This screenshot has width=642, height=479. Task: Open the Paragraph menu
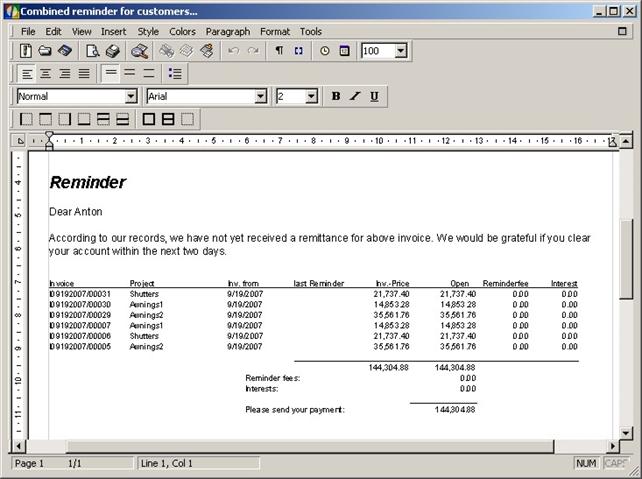click(228, 31)
